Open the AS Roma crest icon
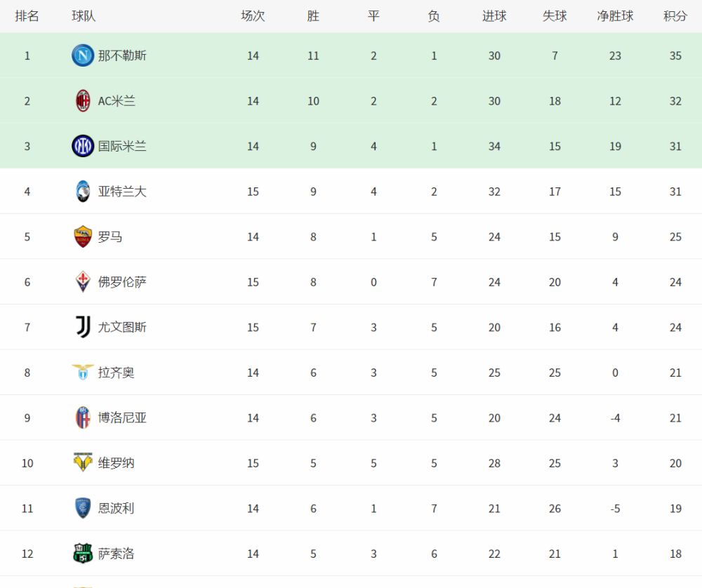 83,236
